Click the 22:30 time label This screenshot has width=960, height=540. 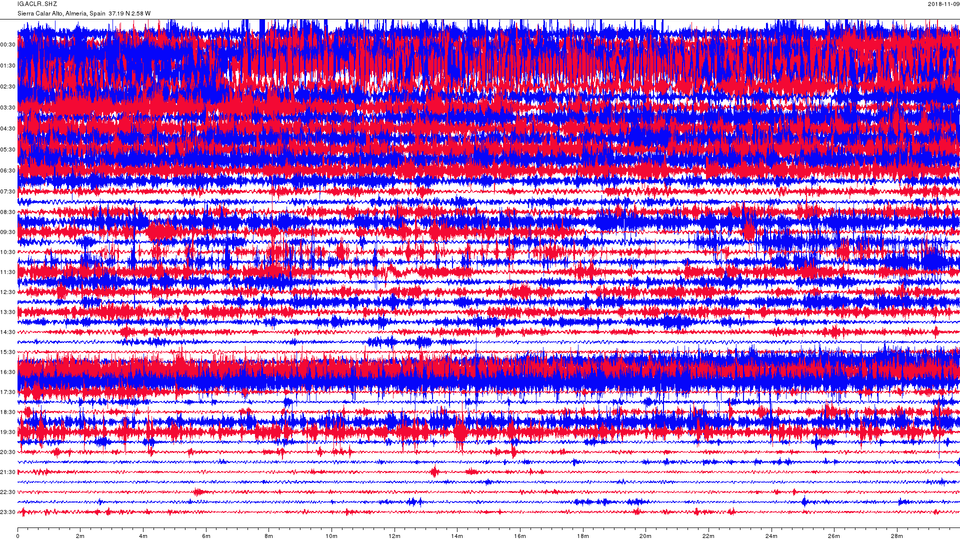pyautogui.click(x=8, y=492)
